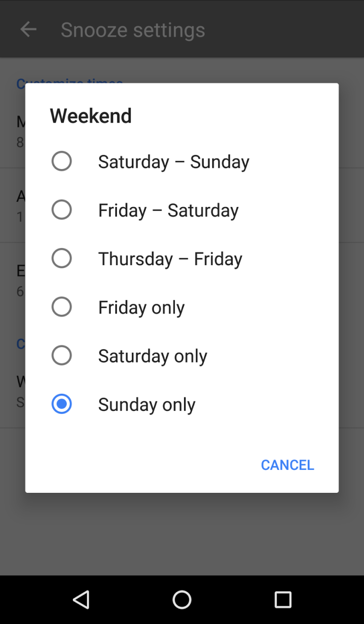Select the Saturday – Sunday radio button
364x624 pixels.
pos(62,161)
